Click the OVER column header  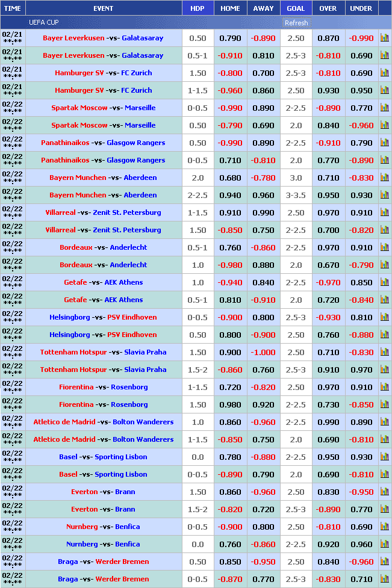328,8
